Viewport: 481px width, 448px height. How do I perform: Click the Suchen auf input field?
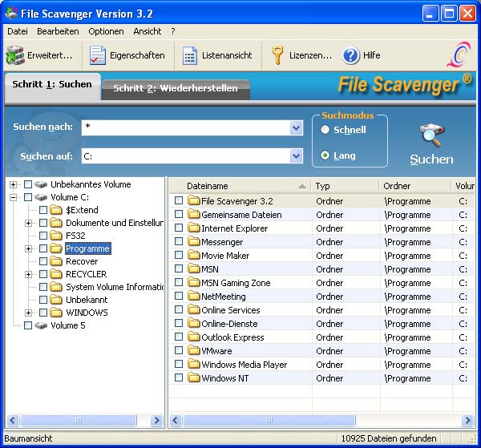point(186,156)
